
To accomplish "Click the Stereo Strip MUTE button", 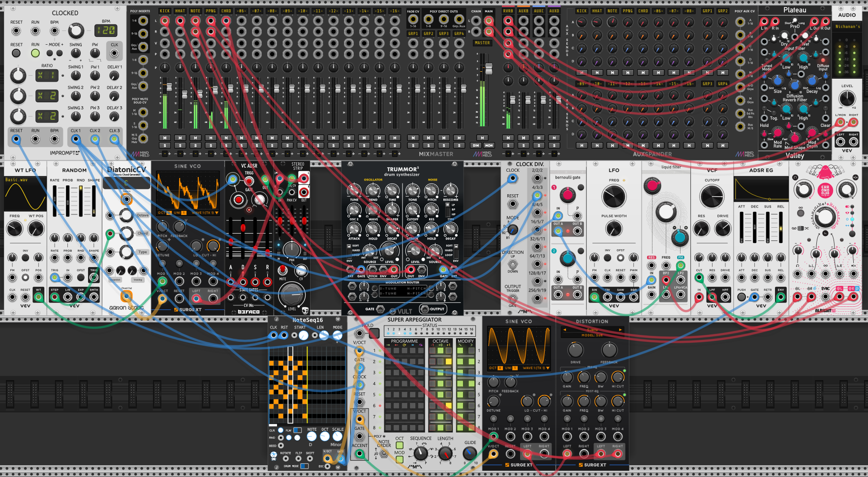I will pyautogui.click(x=282, y=270).
